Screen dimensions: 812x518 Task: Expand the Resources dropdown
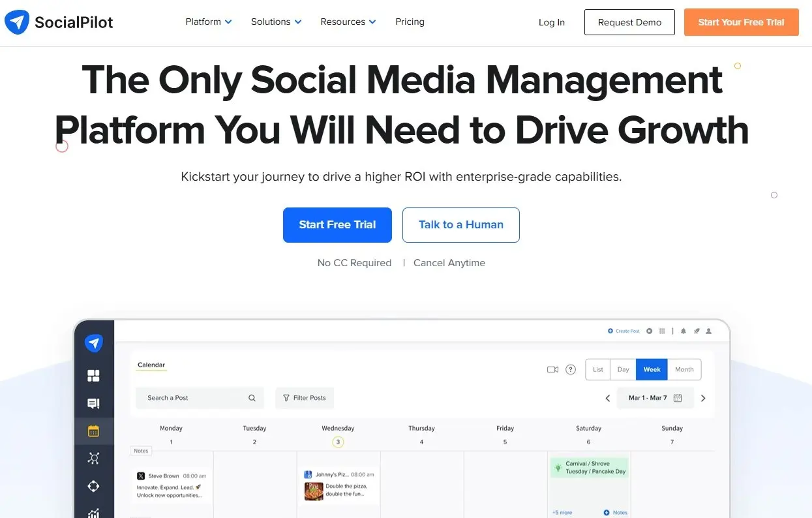pos(347,22)
